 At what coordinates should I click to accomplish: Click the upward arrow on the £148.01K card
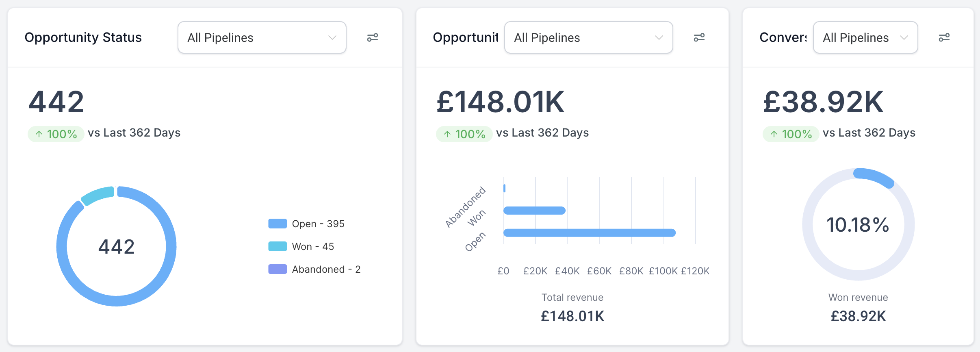tap(447, 134)
